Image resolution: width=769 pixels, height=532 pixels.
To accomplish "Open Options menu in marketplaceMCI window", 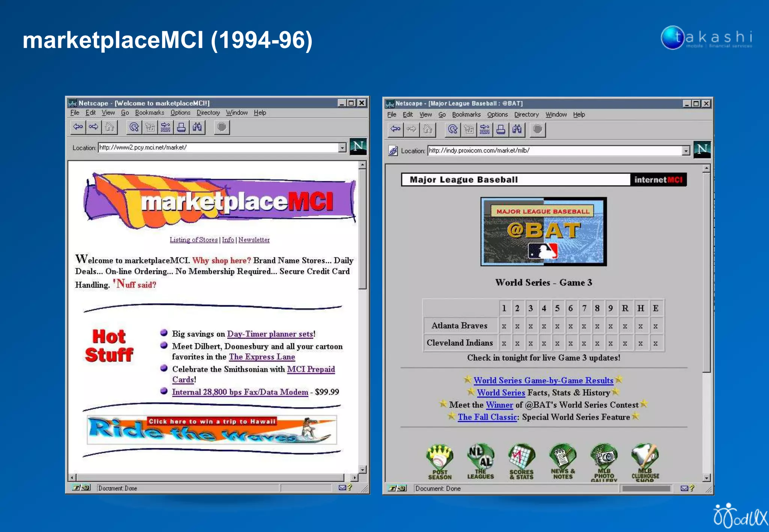I will click(180, 113).
